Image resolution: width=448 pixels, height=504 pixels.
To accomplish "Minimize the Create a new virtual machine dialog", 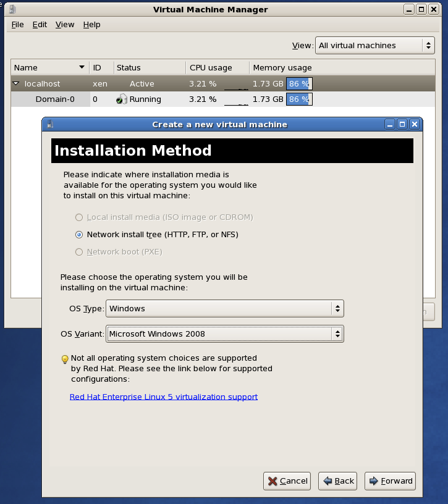I will [x=389, y=124].
